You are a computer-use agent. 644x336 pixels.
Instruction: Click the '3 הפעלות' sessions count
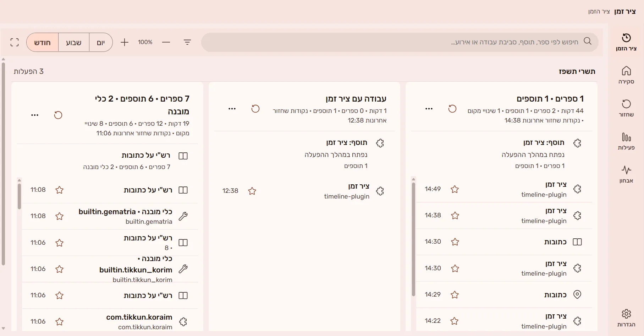coord(29,71)
